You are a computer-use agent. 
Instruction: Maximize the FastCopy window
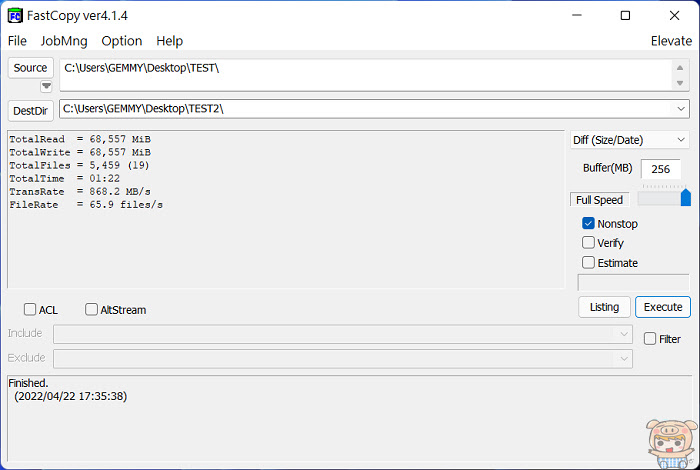point(625,16)
